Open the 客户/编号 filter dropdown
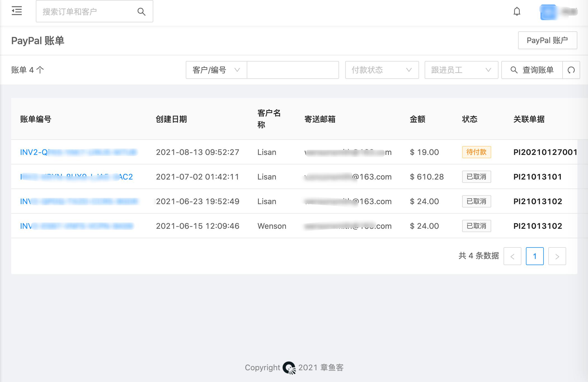Image resolution: width=588 pixels, height=382 pixels. click(215, 70)
